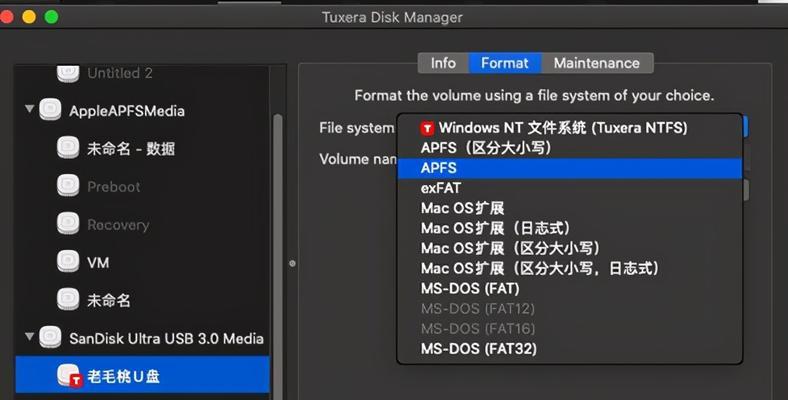788x400 pixels.
Task: Click the AppleAPFSMedia disk icon
Action: 50,110
